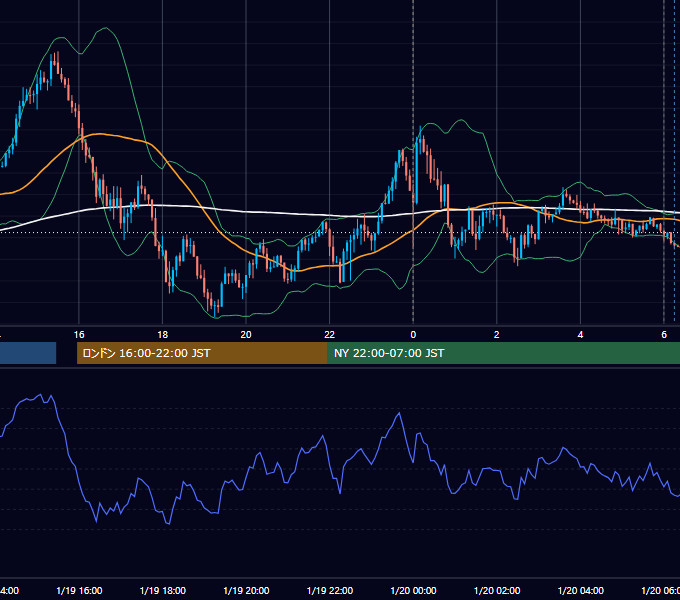Click the "1/19 16:00" label on the bottom axis

click(79, 590)
